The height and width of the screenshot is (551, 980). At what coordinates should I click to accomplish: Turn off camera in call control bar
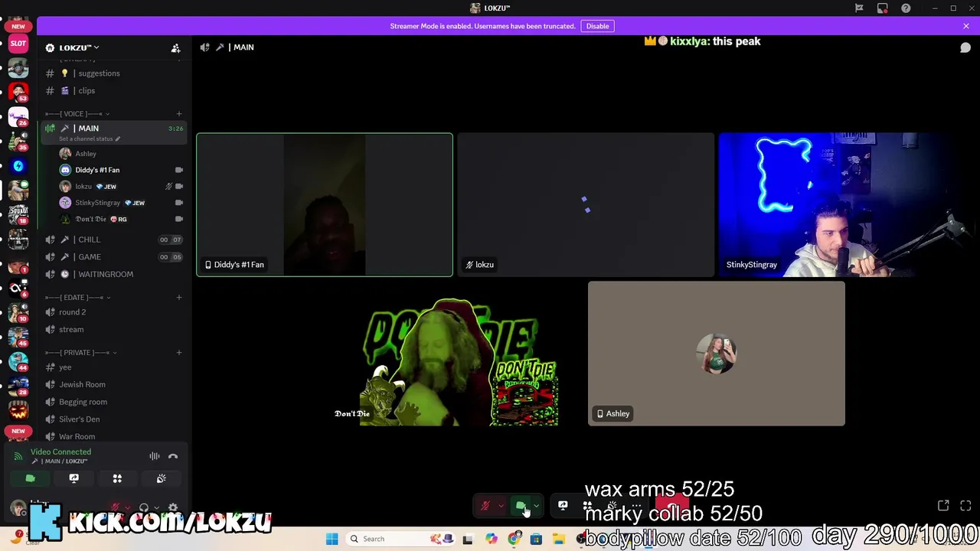pyautogui.click(x=521, y=506)
